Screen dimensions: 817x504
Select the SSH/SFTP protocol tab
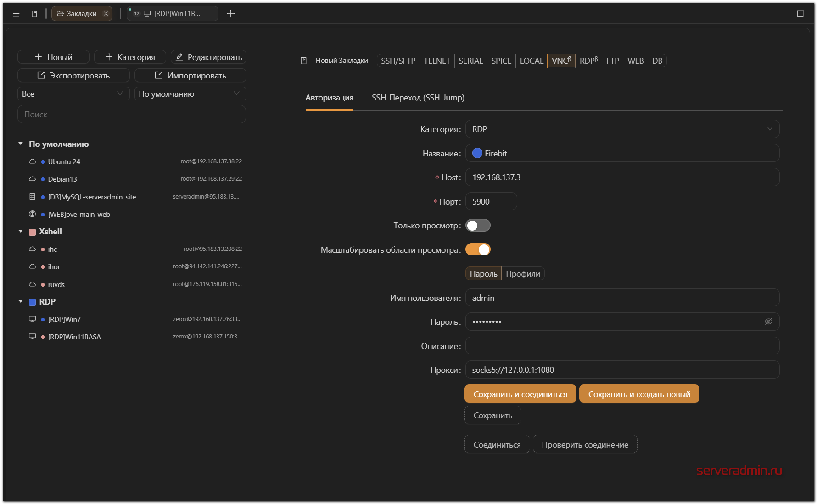(398, 61)
